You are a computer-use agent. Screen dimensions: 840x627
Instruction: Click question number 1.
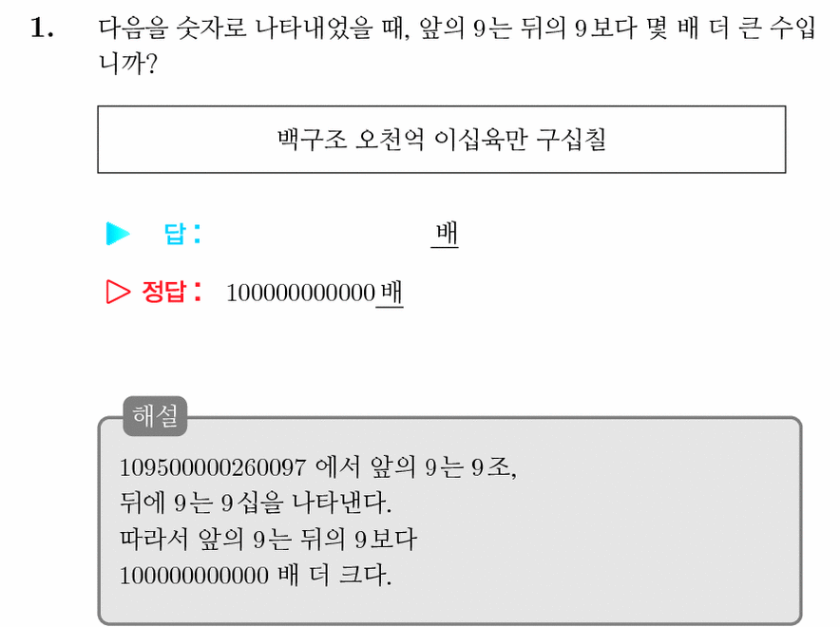pos(42,28)
